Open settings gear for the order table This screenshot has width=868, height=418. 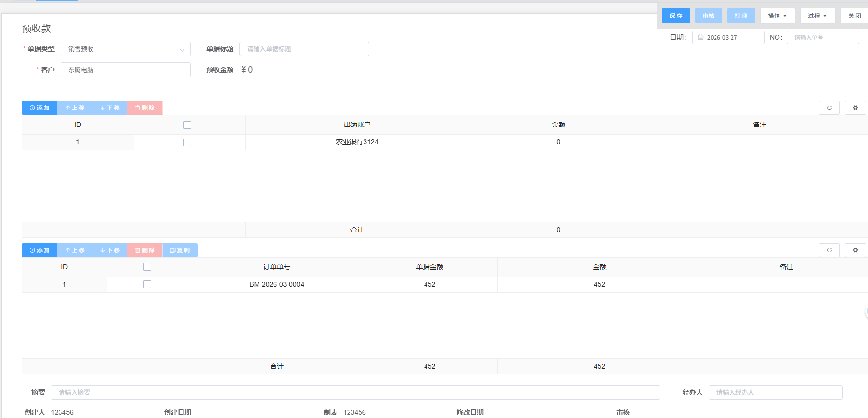point(855,250)
